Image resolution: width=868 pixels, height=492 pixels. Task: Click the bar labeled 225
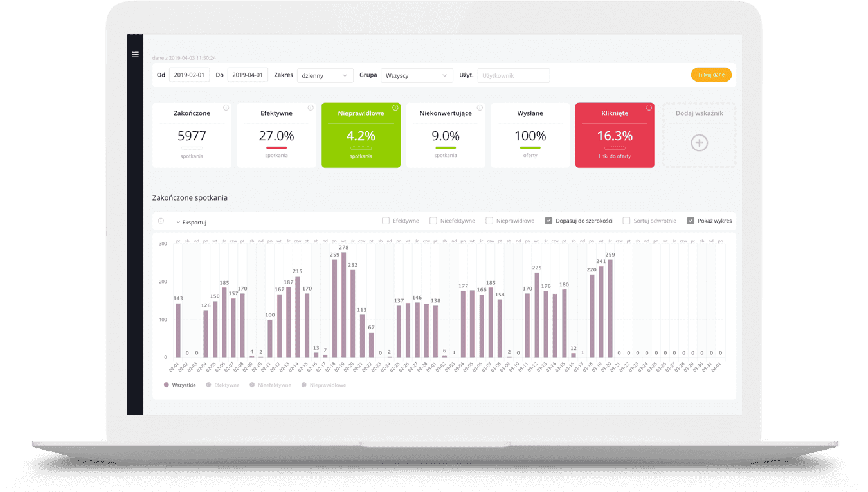[537, 315]
